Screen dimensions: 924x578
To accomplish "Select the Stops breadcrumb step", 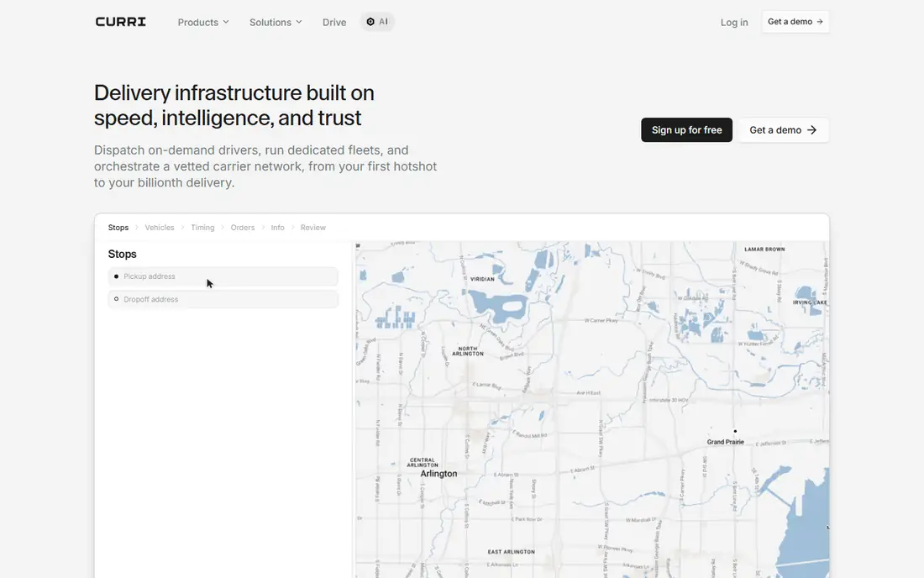I will (x=118, y=228).
